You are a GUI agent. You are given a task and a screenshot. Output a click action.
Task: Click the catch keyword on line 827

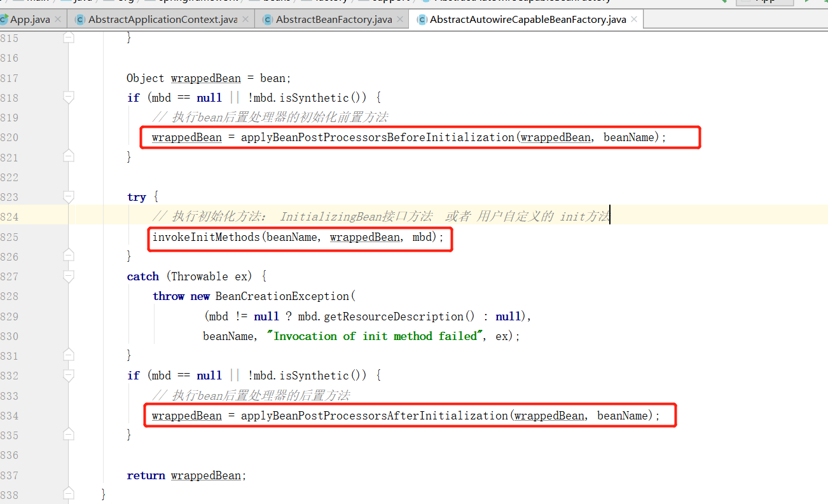click(142, 276)
